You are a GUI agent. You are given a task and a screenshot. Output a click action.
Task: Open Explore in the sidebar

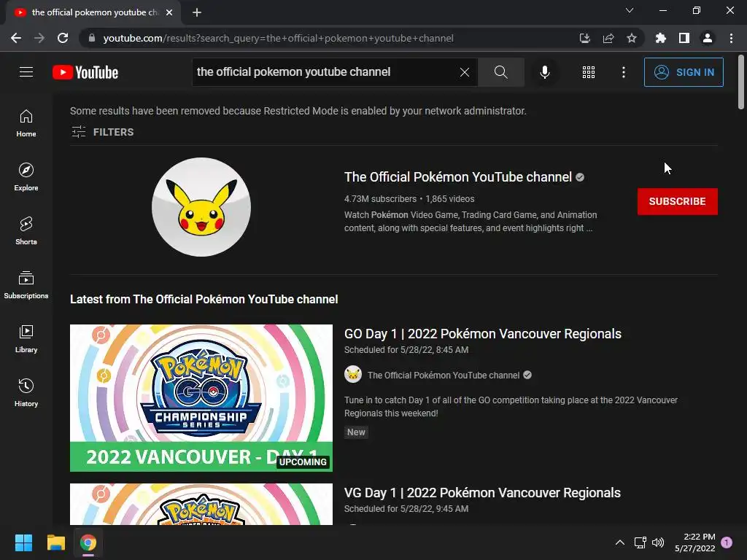(26, 176)
